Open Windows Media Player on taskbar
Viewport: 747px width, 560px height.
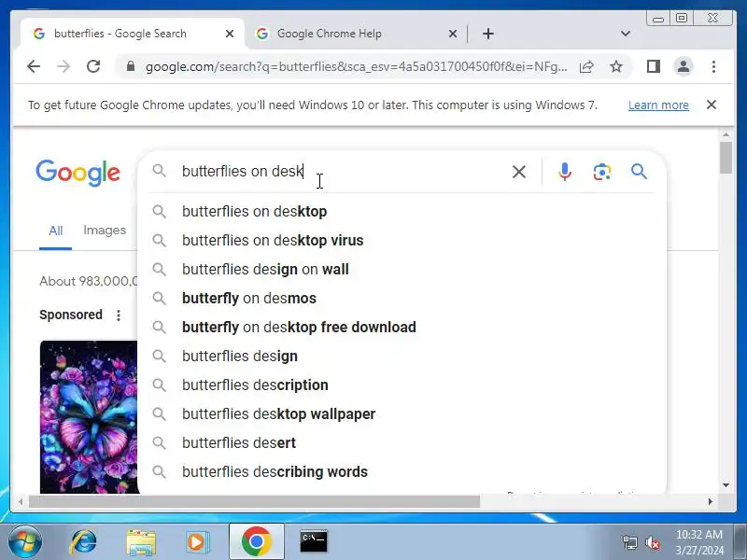pos(197,542)
